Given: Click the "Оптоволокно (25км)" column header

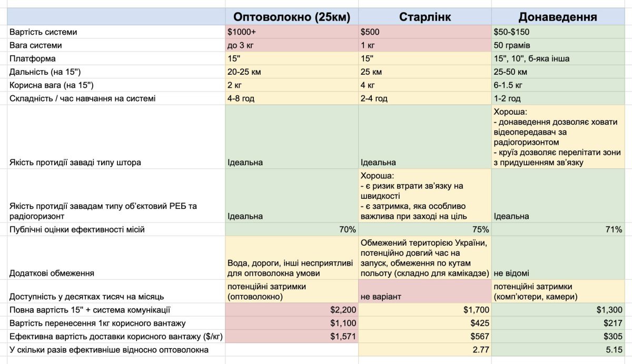Looking at the screenshot, I should [292, 16].
